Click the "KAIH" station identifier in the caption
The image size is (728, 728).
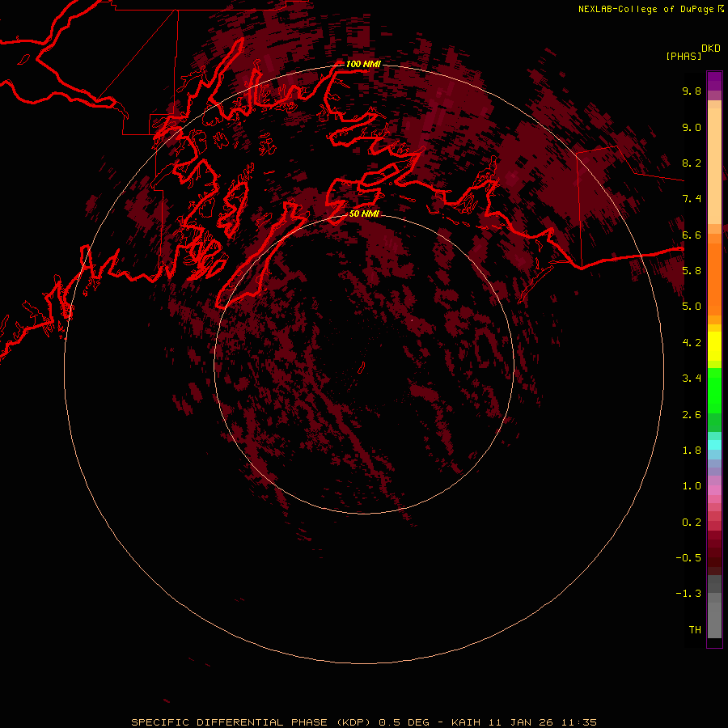tap(467, 722)
